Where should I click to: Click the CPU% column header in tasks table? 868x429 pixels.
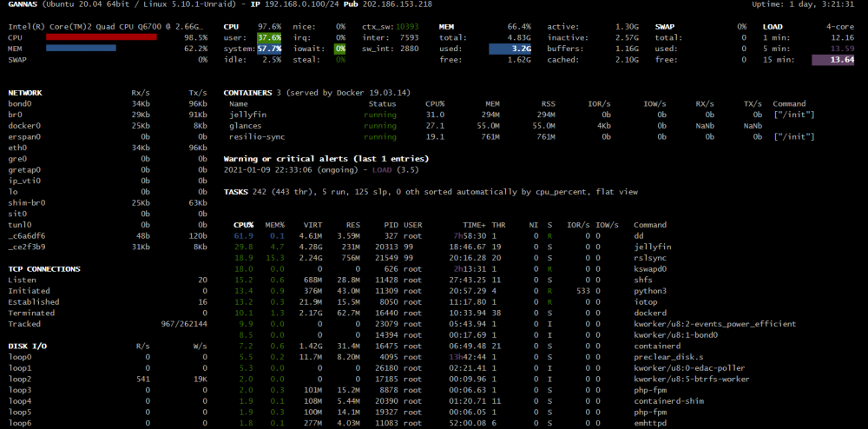(x=244, y=225)
